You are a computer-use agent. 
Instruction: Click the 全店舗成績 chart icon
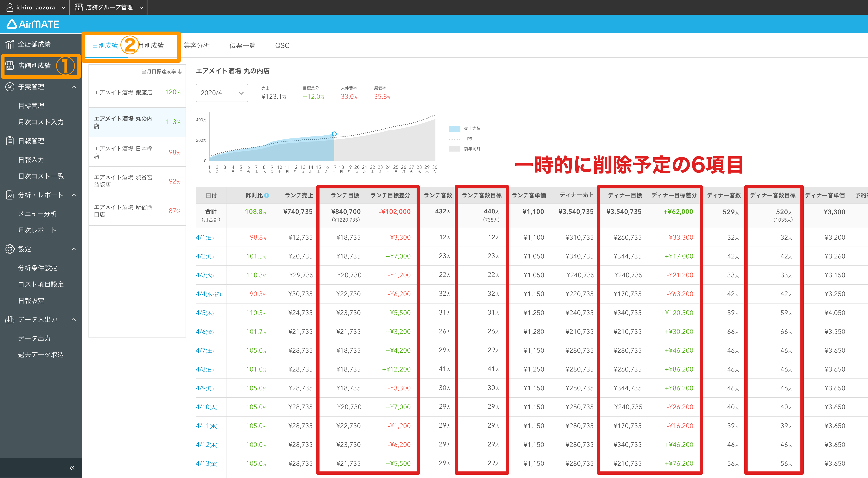[x=10, y=44]
